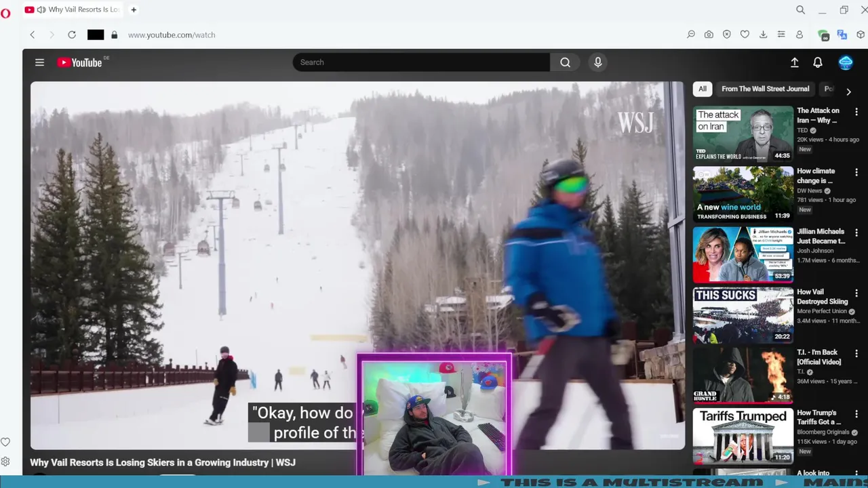The image size is (868, 488).
Task: Select From The Wall Street Journal chip
Action: (765, 89)
